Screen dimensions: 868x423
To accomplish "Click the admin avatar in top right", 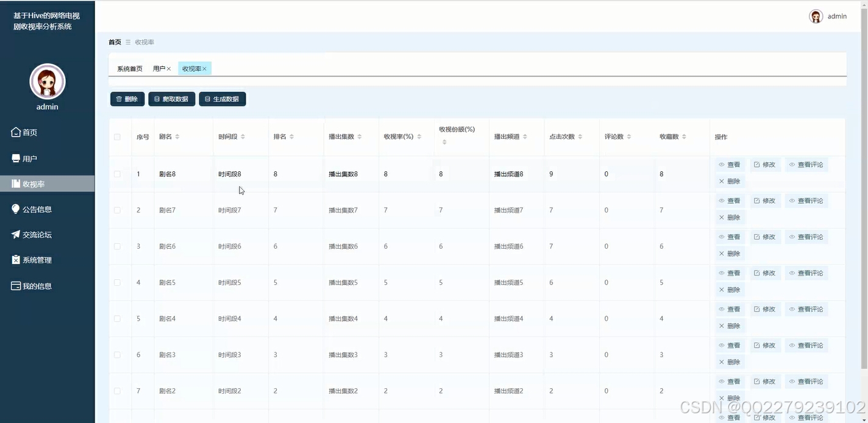I will click(816, 16).
